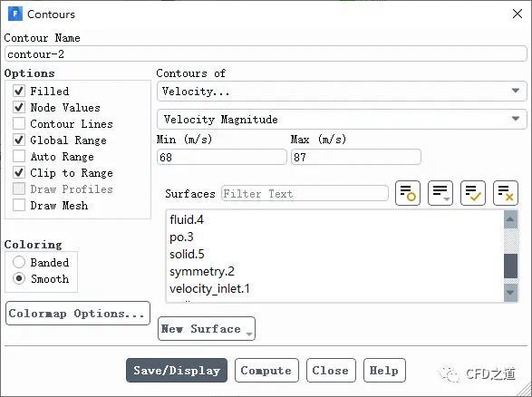The width and height of the screenshot is (532, 397).
Task: Uncheck the Filled option
Action: point(19,91)
